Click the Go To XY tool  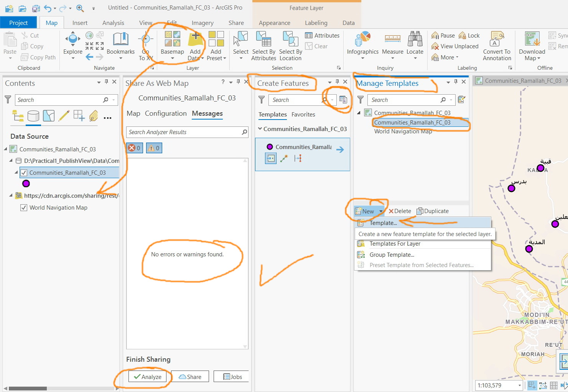point(146,46)
